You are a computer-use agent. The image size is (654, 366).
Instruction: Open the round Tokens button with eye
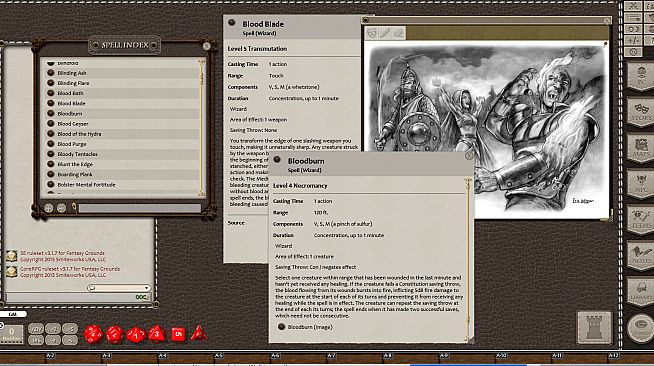(x=641, y=328)
